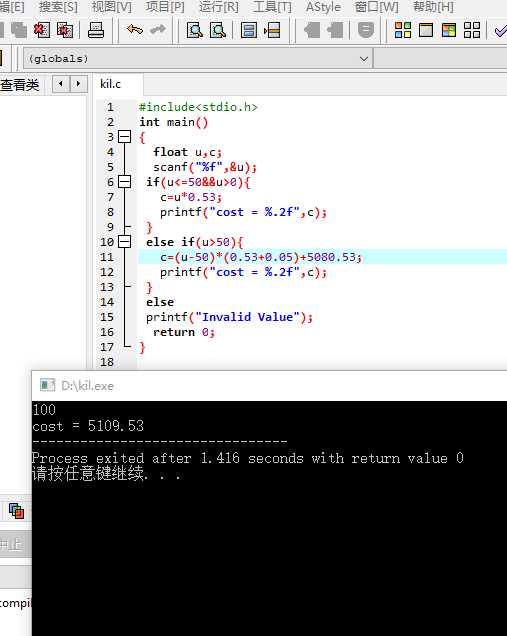Click printf("Invalid Value"); line
Image resolution: width=507 pixels, height=636 pixels.
click(230, 317)
